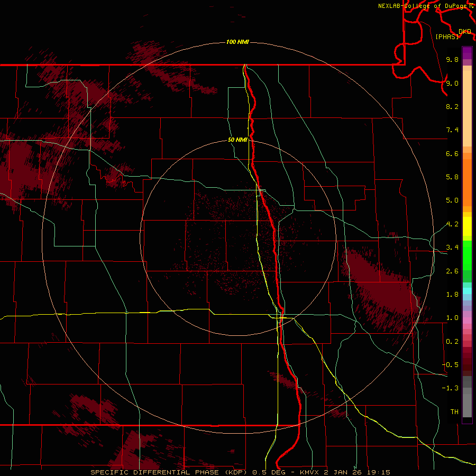Click the 5.8 value on color scale
This screenshot has height=476, width=476.
[x=452, y=177]
